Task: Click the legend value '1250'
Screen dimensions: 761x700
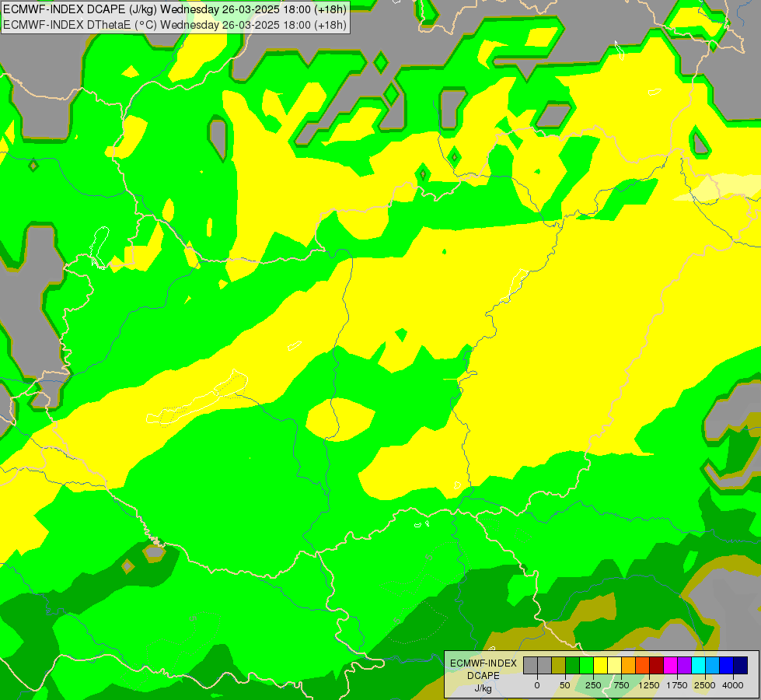Action: click(x=649, y=685)
